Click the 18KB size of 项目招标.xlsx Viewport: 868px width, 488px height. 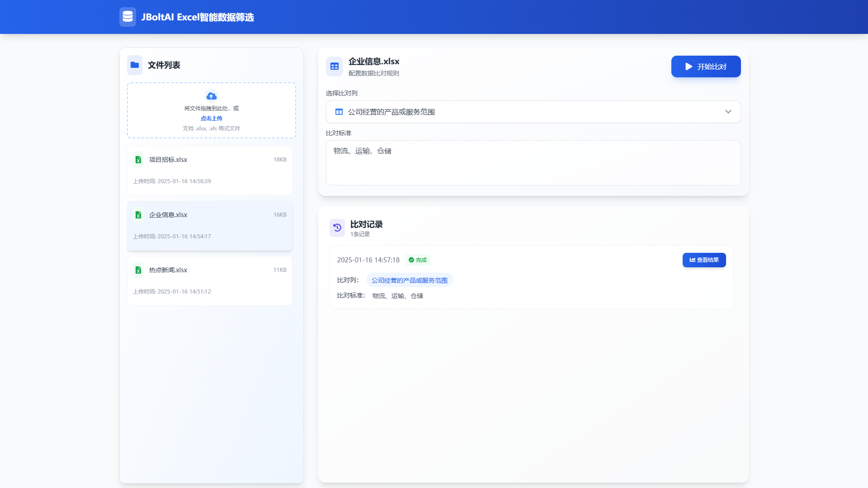coord(280,160)
